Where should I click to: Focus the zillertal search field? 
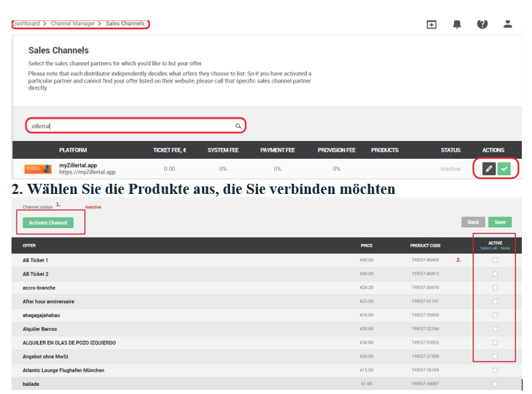click(x=136, y=126)
